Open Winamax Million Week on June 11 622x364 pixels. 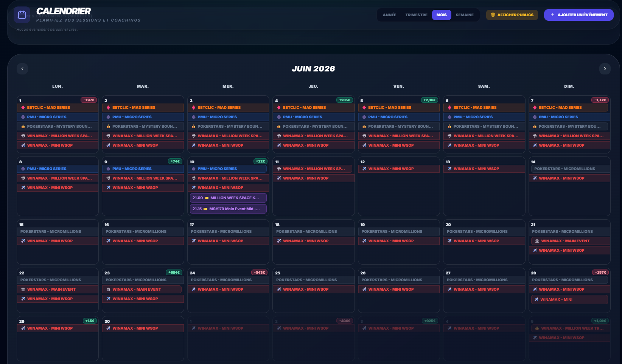(x=313, y=169)
